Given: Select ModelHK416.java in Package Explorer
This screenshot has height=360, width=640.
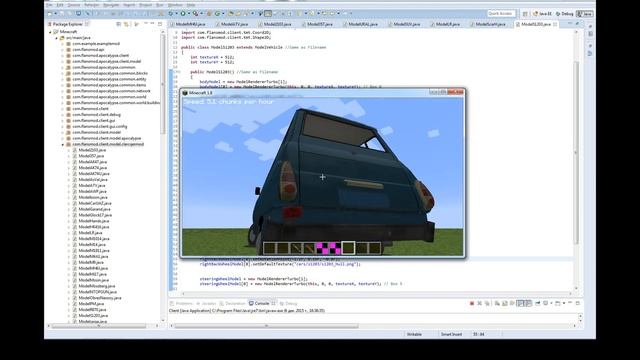Looking at the screenshot, I should click(x=94, y=227).
